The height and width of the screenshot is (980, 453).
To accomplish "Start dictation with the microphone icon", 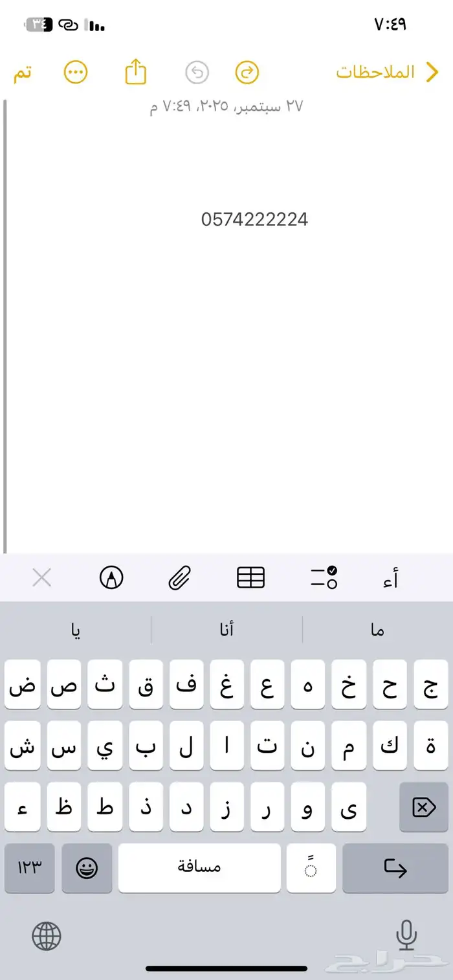I will (406, 935).
